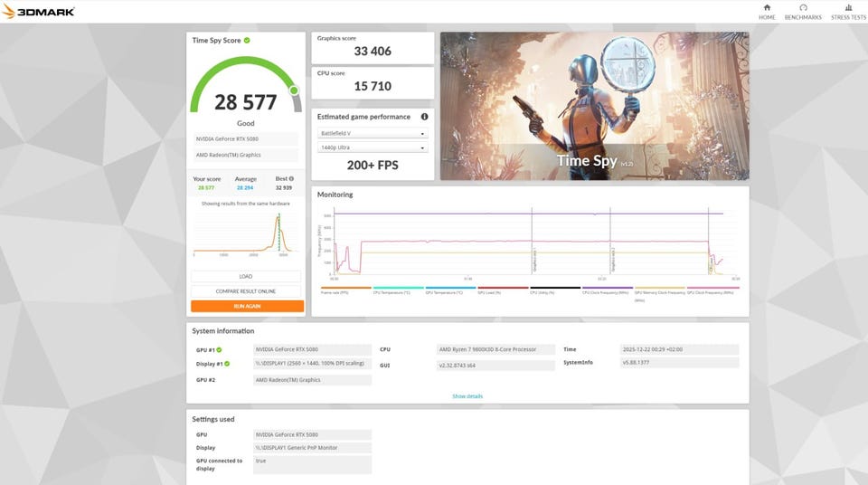Click the green check beside Display #1

tap(227, 364)
